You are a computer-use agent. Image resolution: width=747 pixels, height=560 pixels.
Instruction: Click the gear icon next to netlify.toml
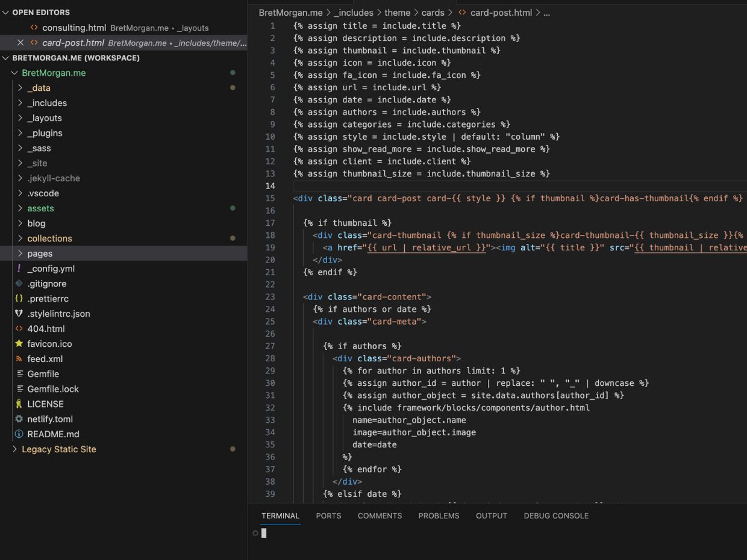[19, 418]
